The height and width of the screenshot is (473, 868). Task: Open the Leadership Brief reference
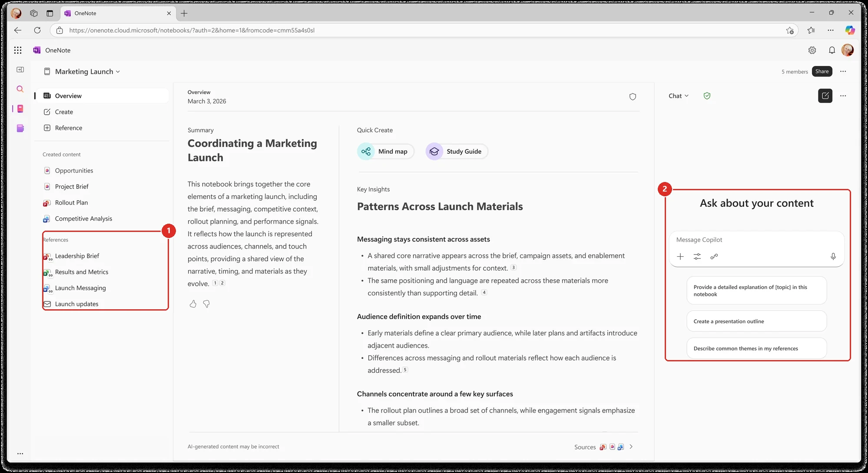coord(77,256)
